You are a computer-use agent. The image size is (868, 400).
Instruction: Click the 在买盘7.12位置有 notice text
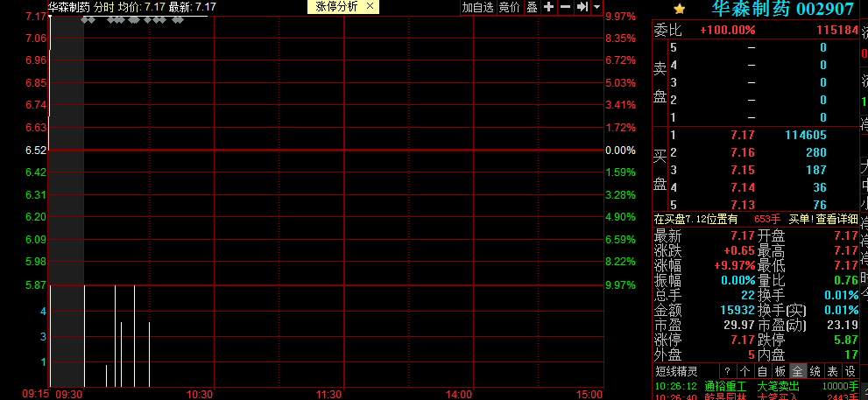coord(695,220)
